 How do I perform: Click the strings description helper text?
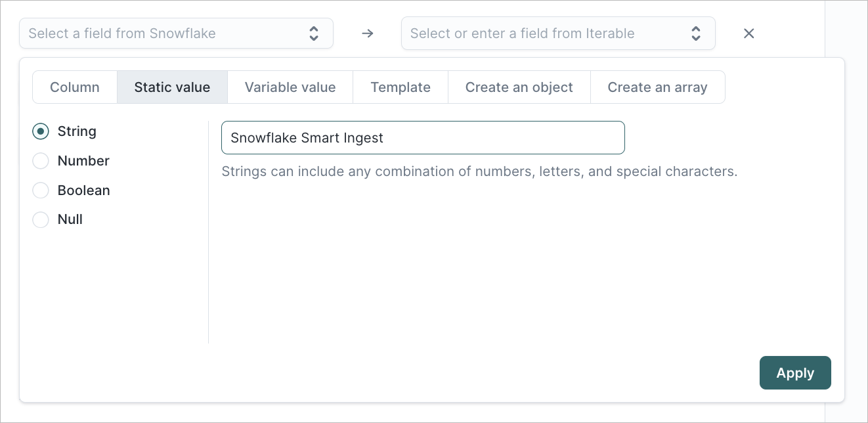[x=479, y=172]
